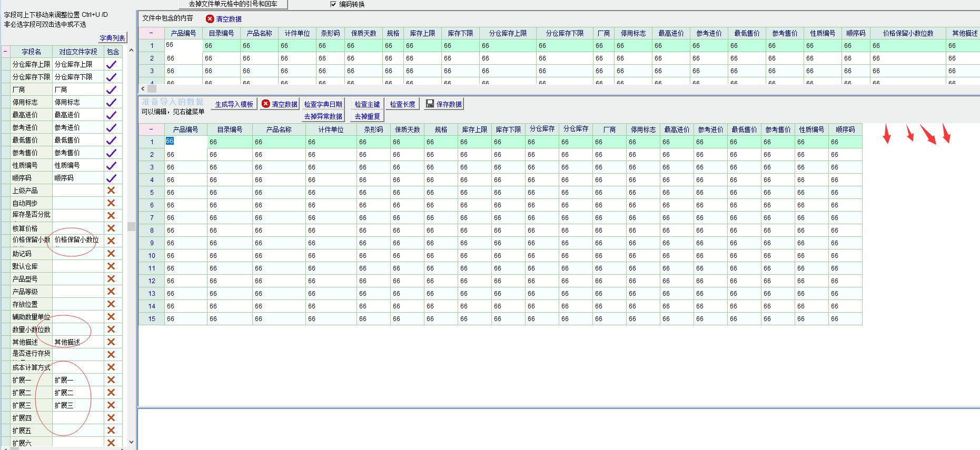Select the 产品名称 column header in import table
This screenshot has width=980, height=450.
pos(279,129)
